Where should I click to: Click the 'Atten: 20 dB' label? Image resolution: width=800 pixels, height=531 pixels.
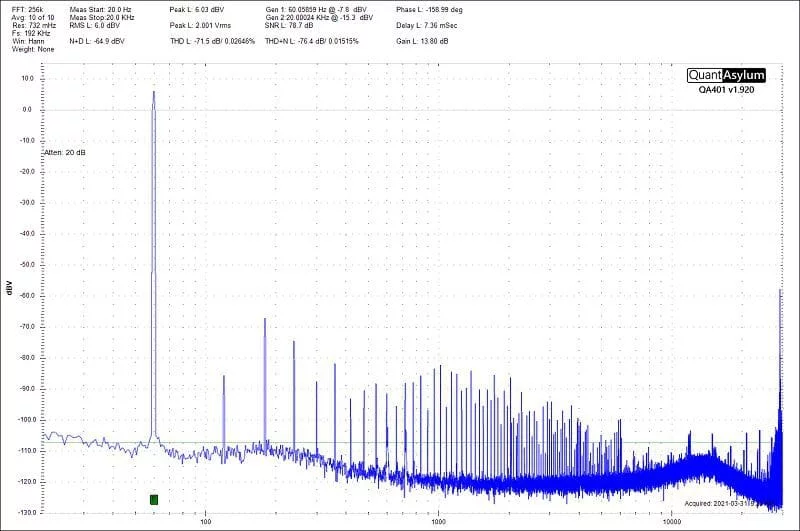point(65,153)
